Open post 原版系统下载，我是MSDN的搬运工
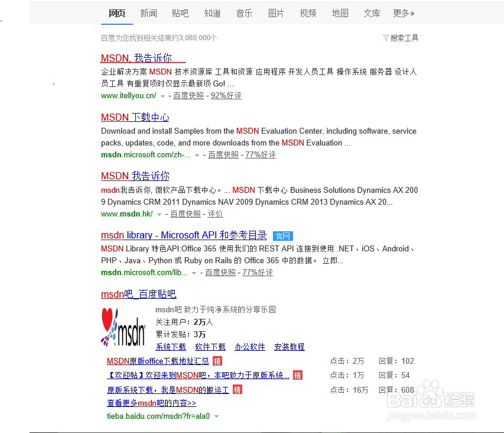Image resolution: width=504 pixels, height=433 pixels. tap(168, 390)
